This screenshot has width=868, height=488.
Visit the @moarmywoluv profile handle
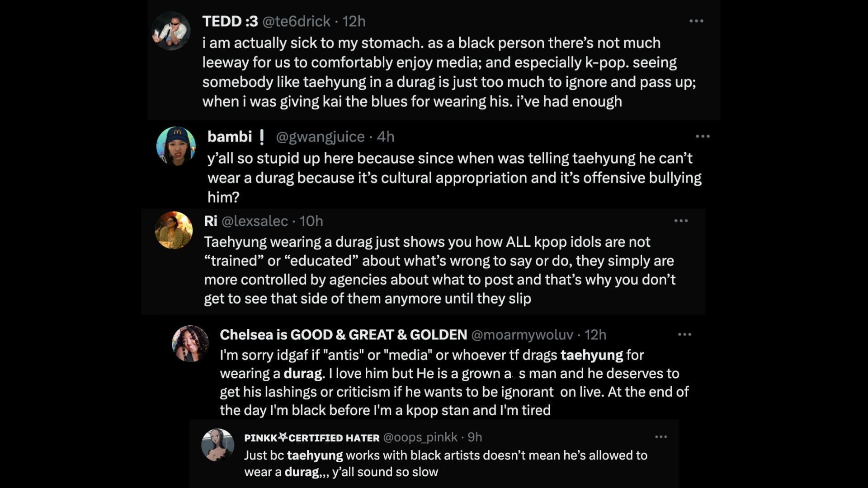coord(522,335)
